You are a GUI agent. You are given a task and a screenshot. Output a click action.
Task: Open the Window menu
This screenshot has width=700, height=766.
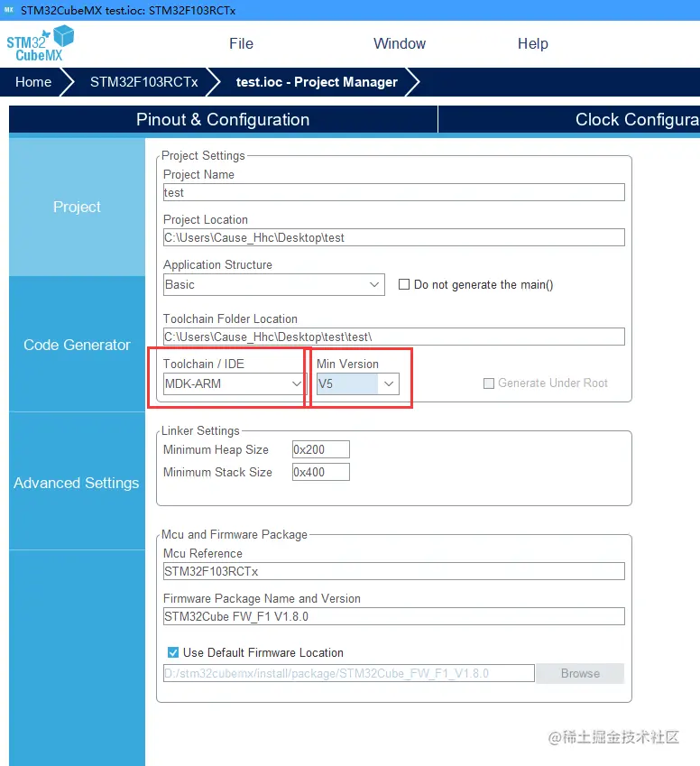tap(400, 43)
